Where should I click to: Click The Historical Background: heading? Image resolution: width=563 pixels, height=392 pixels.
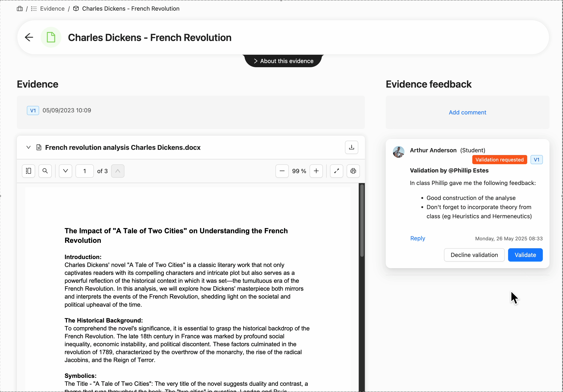tap(103, 320)
